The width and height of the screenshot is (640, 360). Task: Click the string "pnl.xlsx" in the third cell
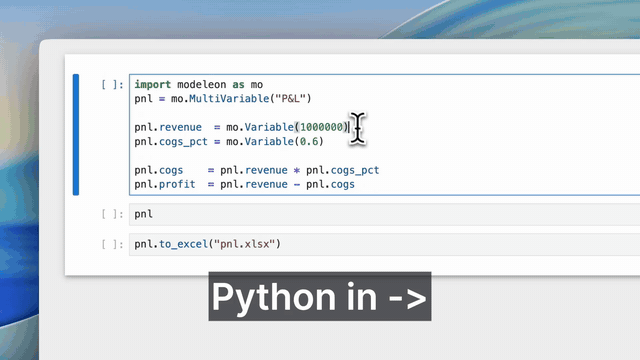point(245,244)
